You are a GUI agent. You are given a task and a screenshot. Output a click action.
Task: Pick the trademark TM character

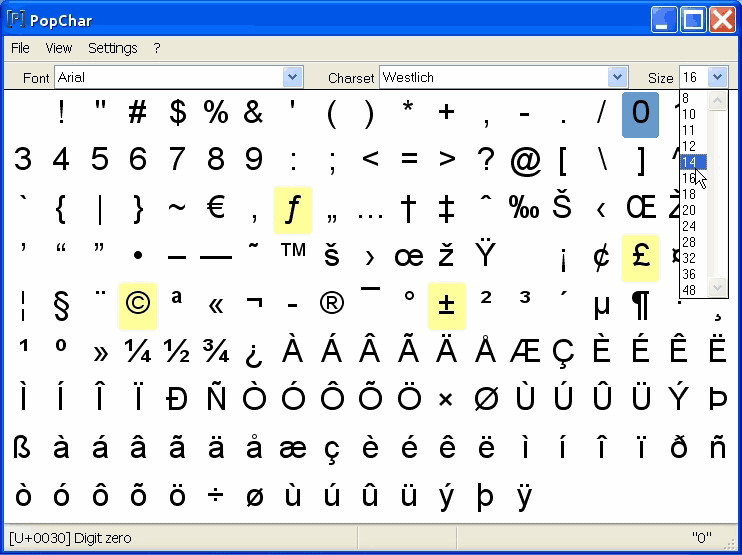(x=293, y=250)
